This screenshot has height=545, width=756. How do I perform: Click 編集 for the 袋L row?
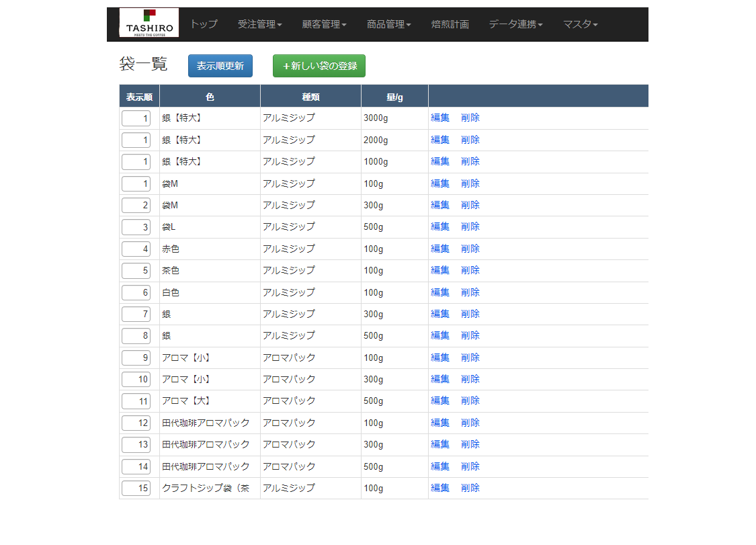pos(439,226)
